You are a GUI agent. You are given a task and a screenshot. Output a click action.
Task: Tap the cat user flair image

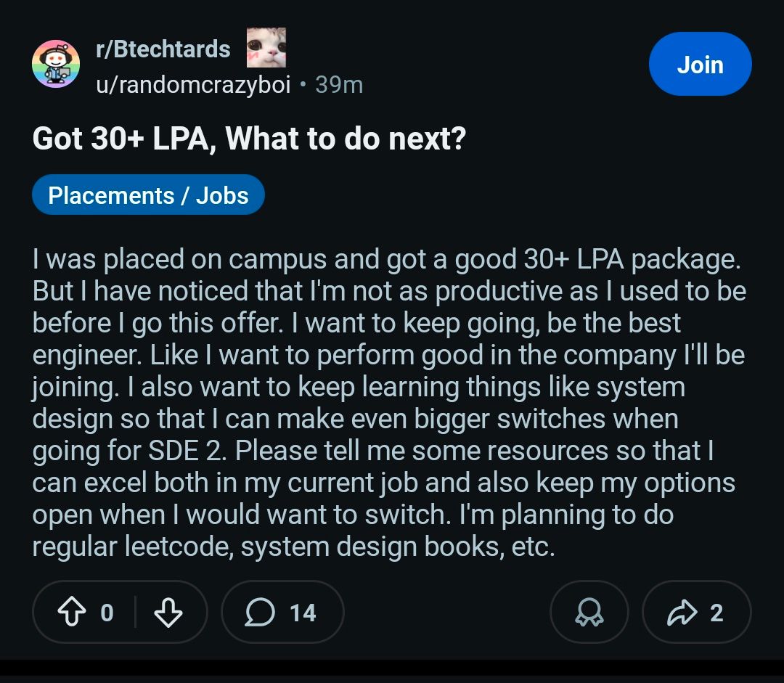(266, 48)
